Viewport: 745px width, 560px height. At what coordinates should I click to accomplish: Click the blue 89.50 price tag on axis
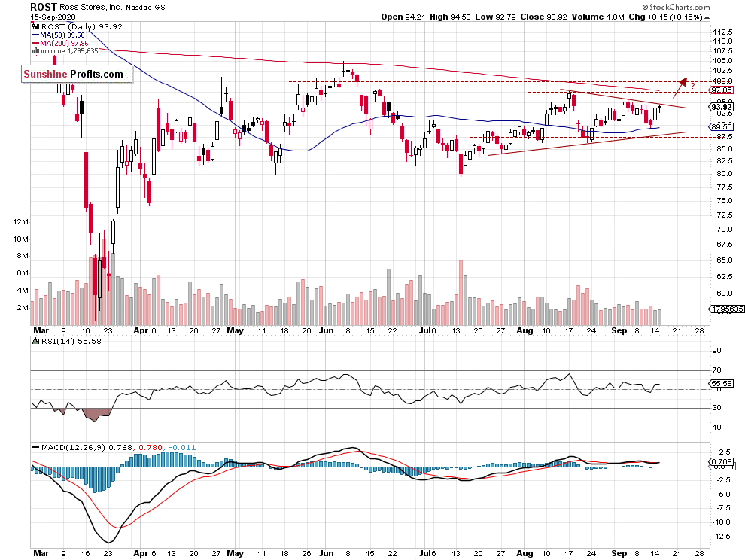(x=721, y=127)
